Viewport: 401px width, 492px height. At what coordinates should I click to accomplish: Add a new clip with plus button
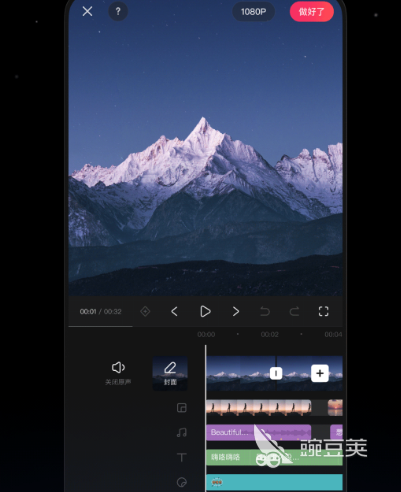(320, 373)
